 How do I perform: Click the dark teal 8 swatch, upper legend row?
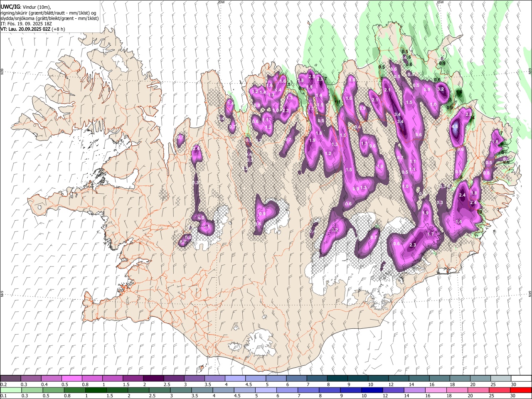337,378
